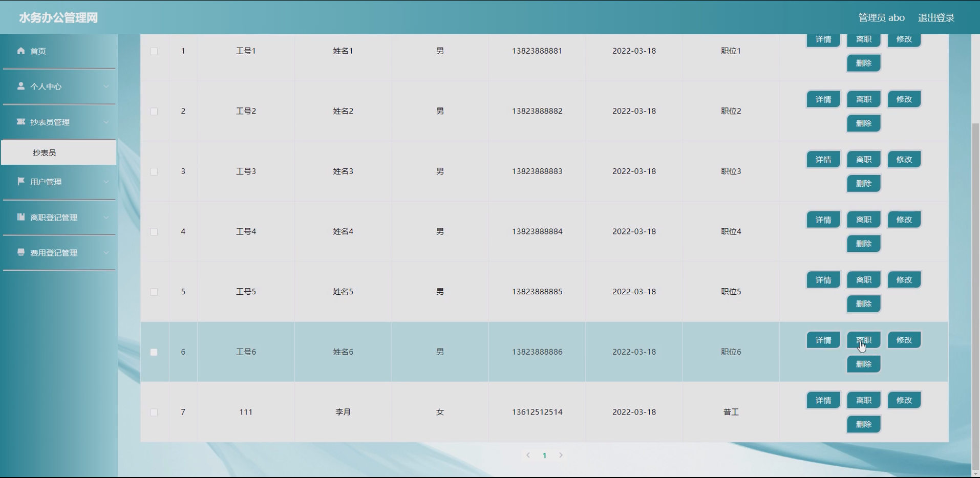Check the box for row 工号4

154,232
